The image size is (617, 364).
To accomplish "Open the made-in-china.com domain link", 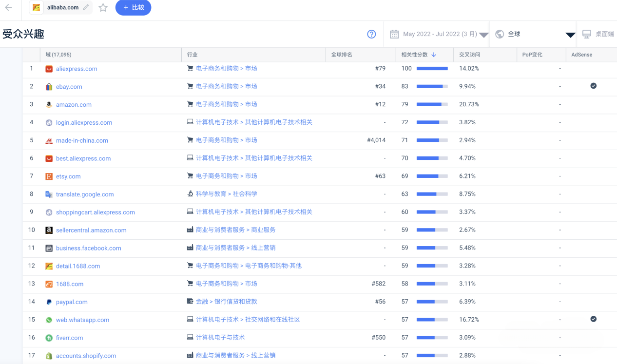I will 82,140.
